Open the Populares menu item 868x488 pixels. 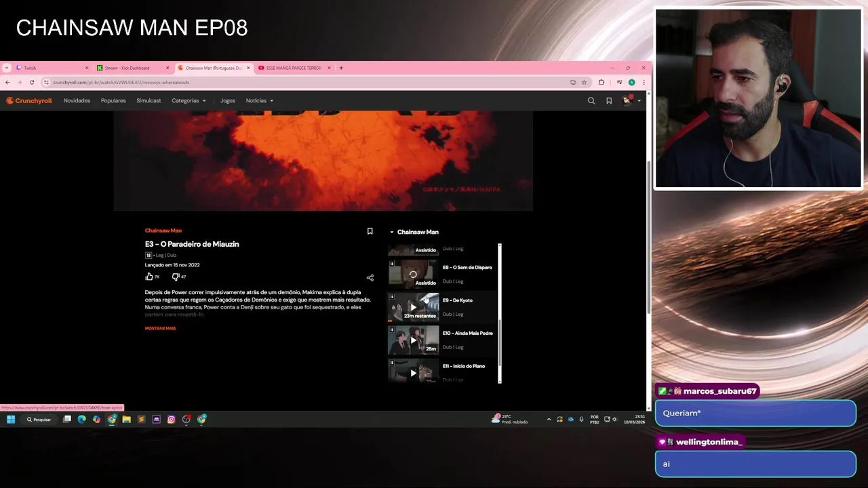[x=113, y=100]
